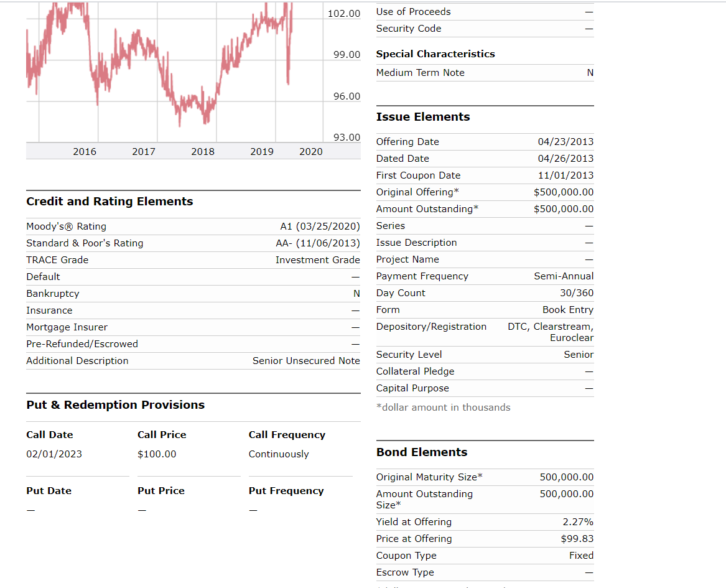
Task: Select the 2018 label on the chart axis
Action: pyautogui.click(x=202, y=151)
